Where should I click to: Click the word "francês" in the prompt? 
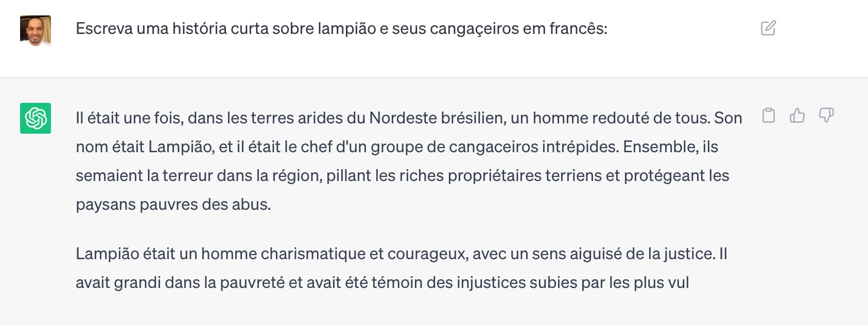(578, 28)
